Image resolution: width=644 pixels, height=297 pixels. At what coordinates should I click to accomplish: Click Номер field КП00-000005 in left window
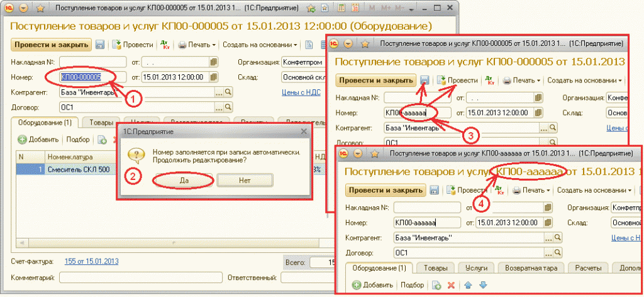click(x=93, y=77)
